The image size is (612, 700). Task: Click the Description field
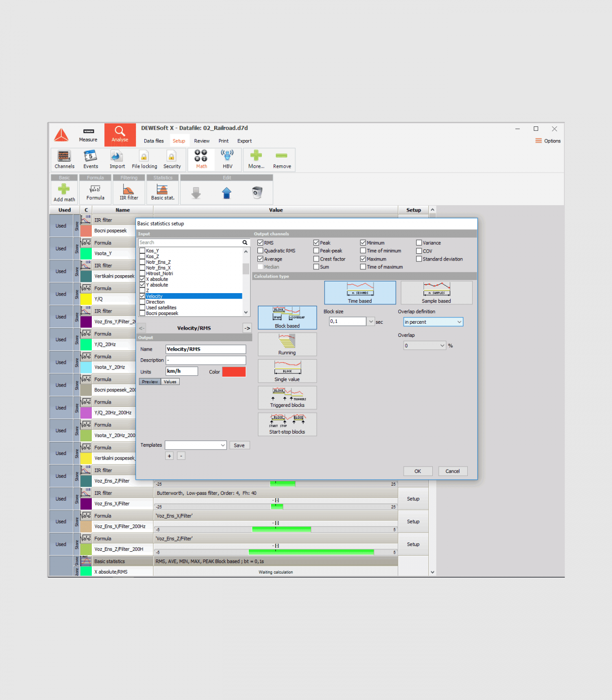pyautogui.click(x=206, y=360)
